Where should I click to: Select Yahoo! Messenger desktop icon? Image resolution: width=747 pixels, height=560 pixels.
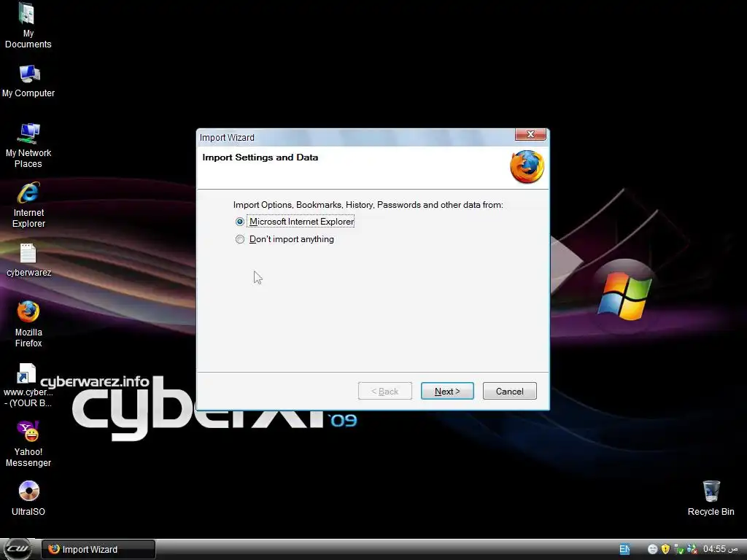pyautogui.click(x=28, y=444)
